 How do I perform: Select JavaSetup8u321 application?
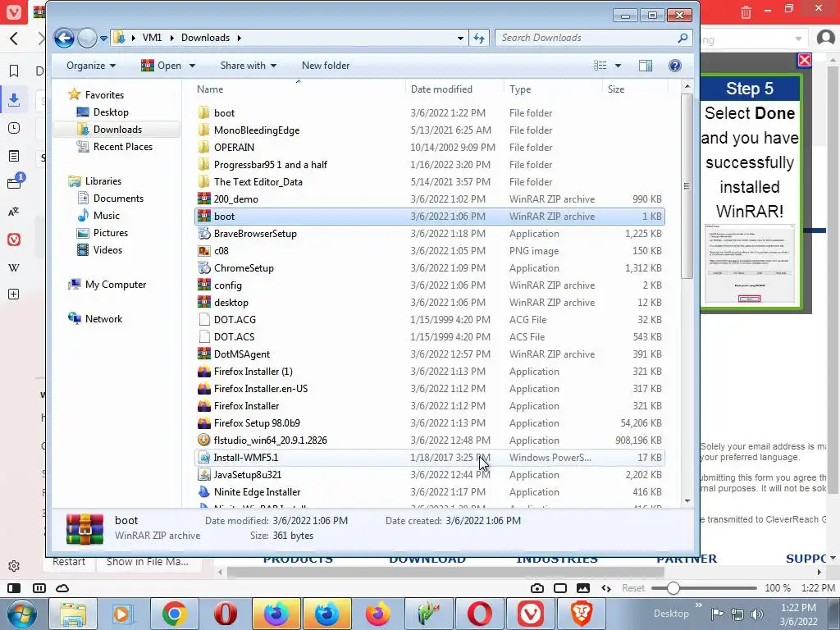click(x=430, y=475)
